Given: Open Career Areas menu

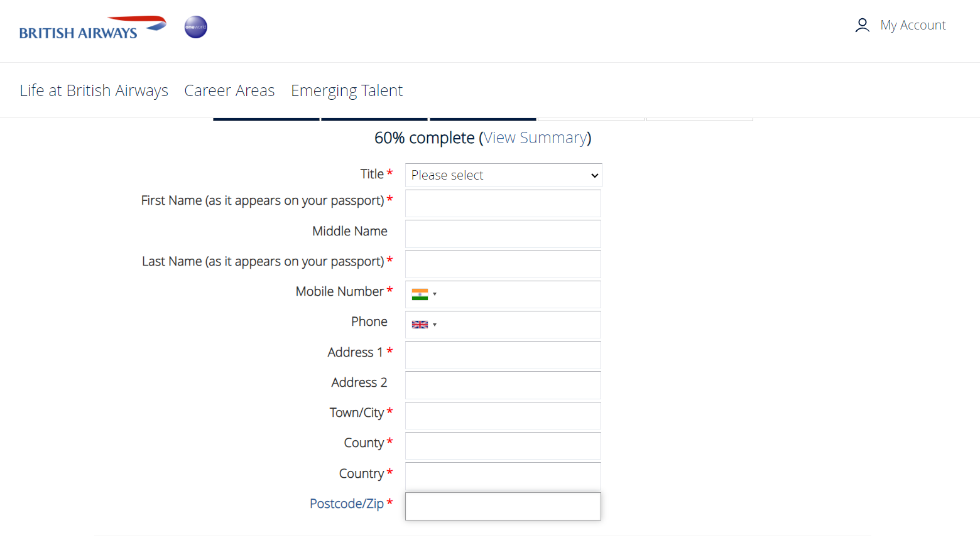Looking at the screenshot, I should (x=229, y=90).
